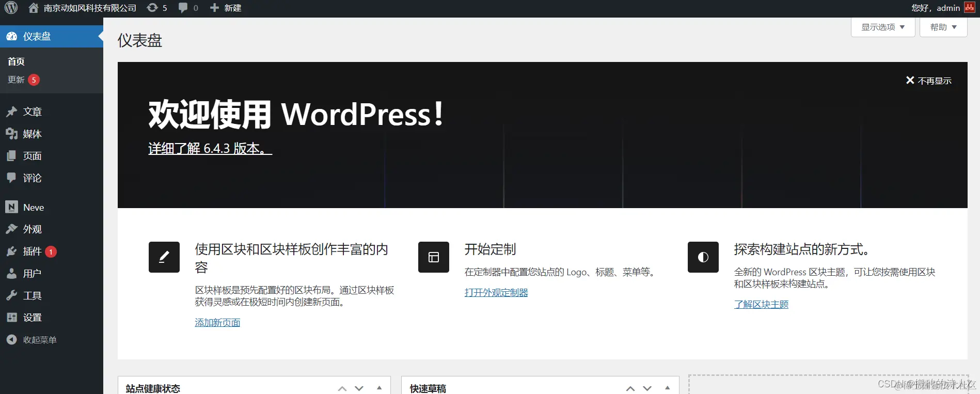This screenshot has height=394, width=980.
Task: Click the 添加新页面 link
Action: [x=217, y=323]
